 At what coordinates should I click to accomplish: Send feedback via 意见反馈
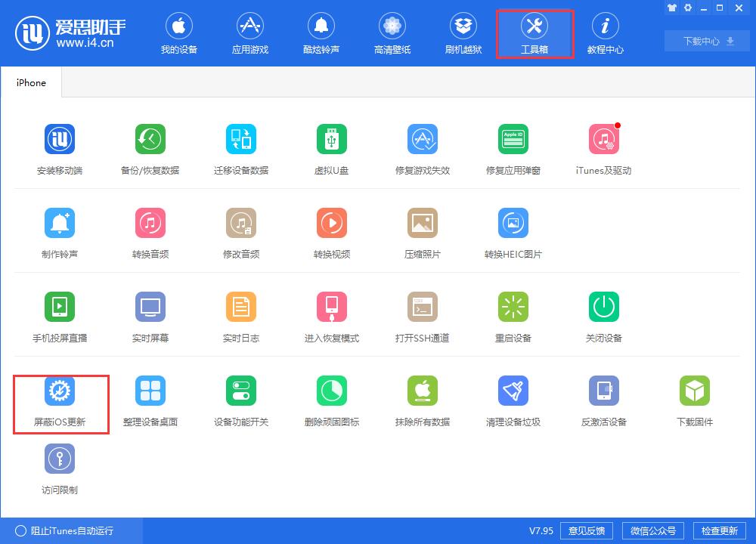pos(586,530)
